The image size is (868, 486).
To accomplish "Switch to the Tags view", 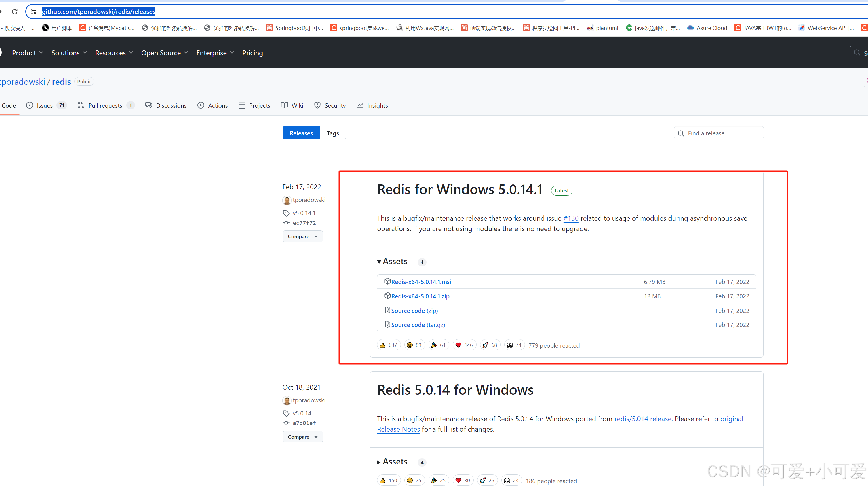I will (332, 133).
